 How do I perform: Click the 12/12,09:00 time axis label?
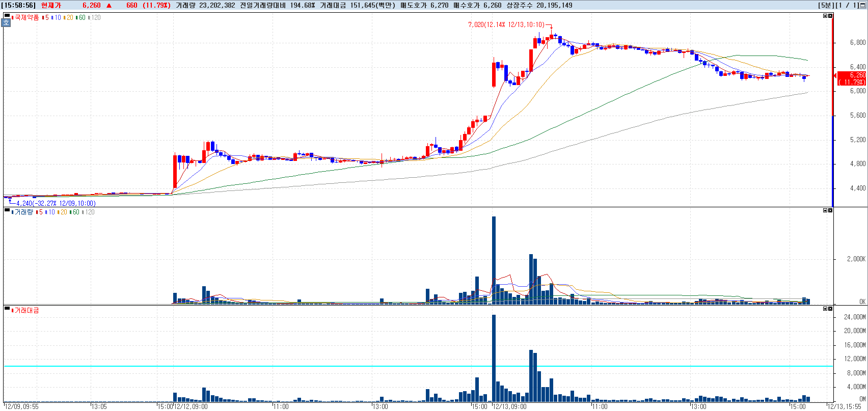point(191,406)
